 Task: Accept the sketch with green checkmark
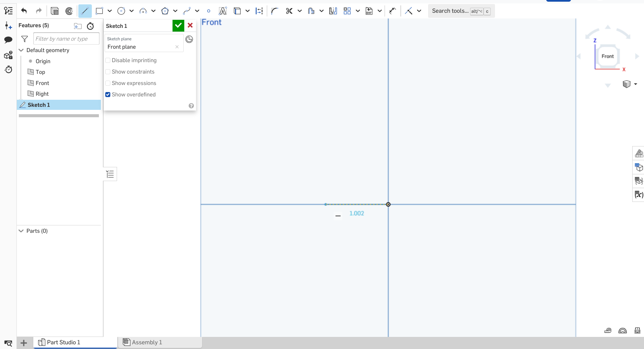(x=178, y=26)
